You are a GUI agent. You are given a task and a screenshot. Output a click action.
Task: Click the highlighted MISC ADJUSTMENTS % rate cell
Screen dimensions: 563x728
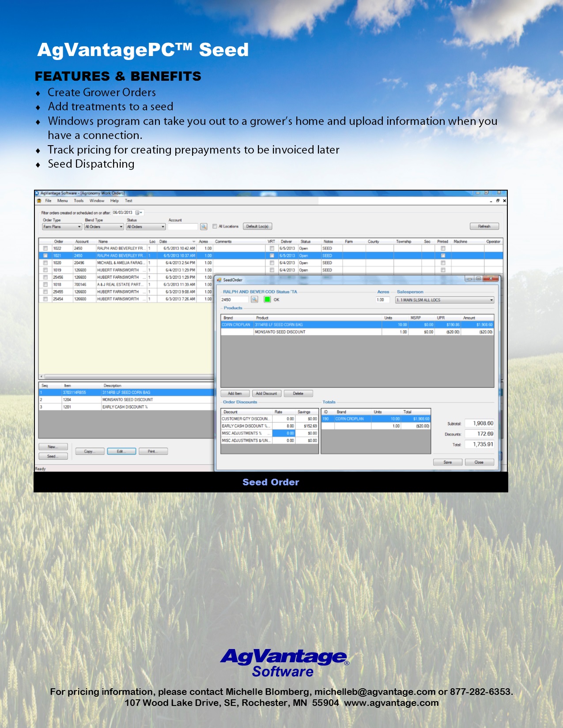284,433
